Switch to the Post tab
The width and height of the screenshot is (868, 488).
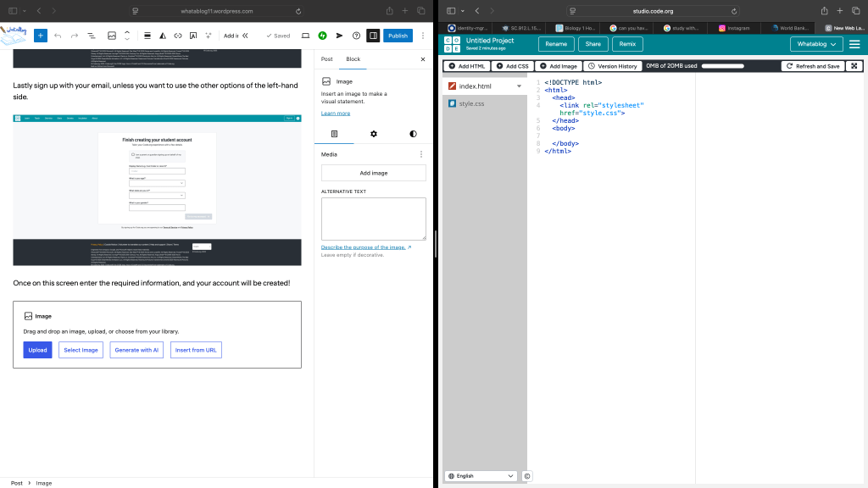coord(326,59)
